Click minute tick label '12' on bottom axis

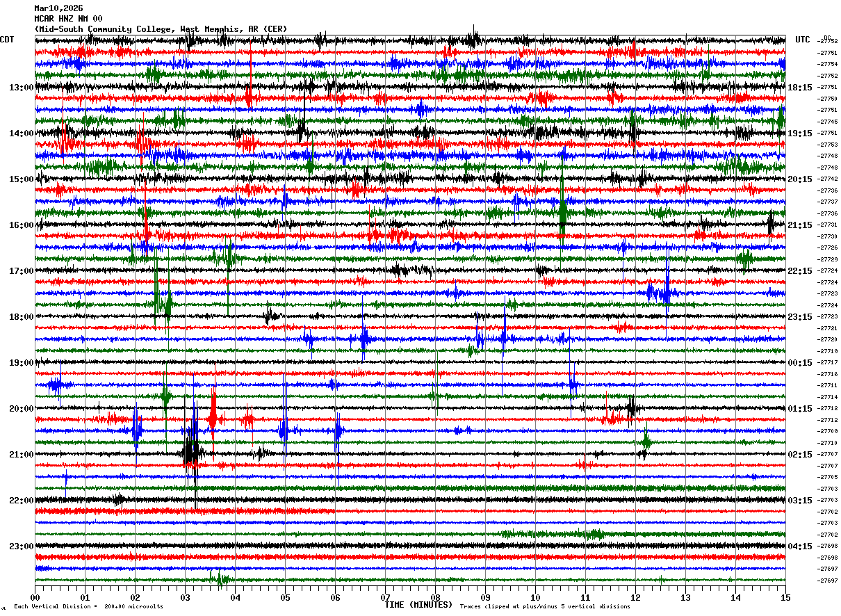tap(635, 597)
